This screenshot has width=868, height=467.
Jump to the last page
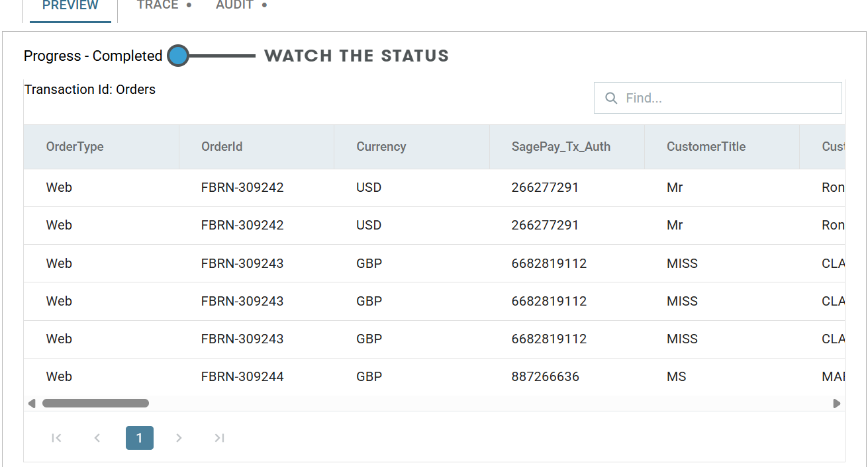point(220,438)
